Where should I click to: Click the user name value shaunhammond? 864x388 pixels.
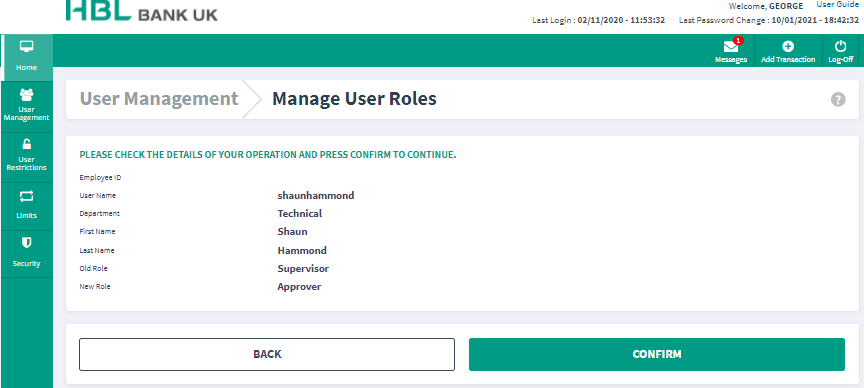coord(316,195)
